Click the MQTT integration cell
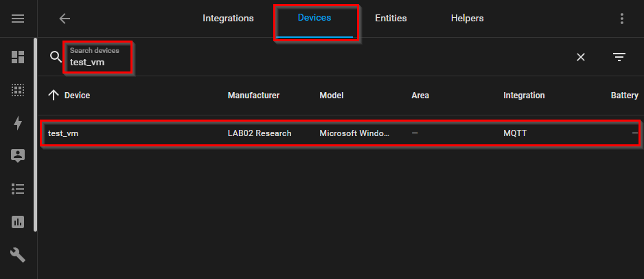644x279 pixels. click(x=515, y=133)
